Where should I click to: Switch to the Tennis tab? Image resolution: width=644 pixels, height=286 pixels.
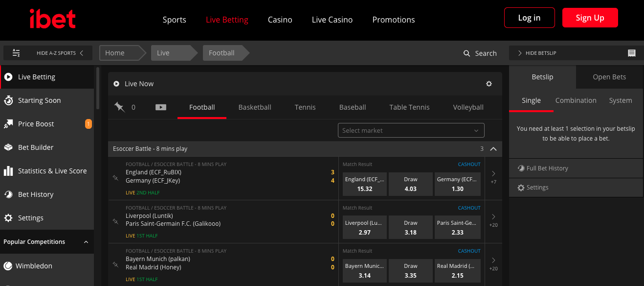305,107
